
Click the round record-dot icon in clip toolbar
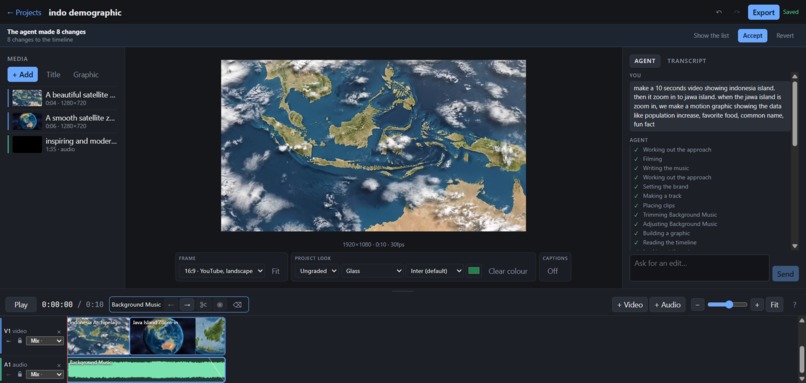[219, 305]
